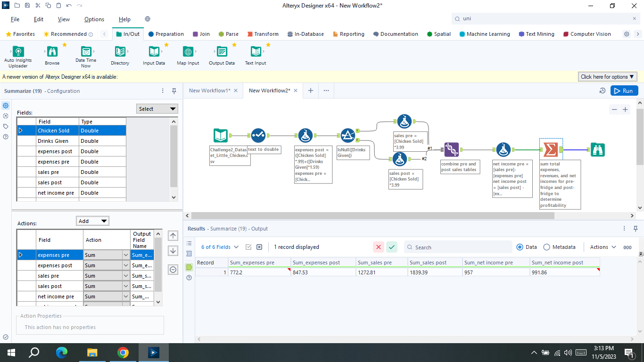Remove the selected action with the minus circle
This screenshot has width=644, height=362.
[173, 270]
